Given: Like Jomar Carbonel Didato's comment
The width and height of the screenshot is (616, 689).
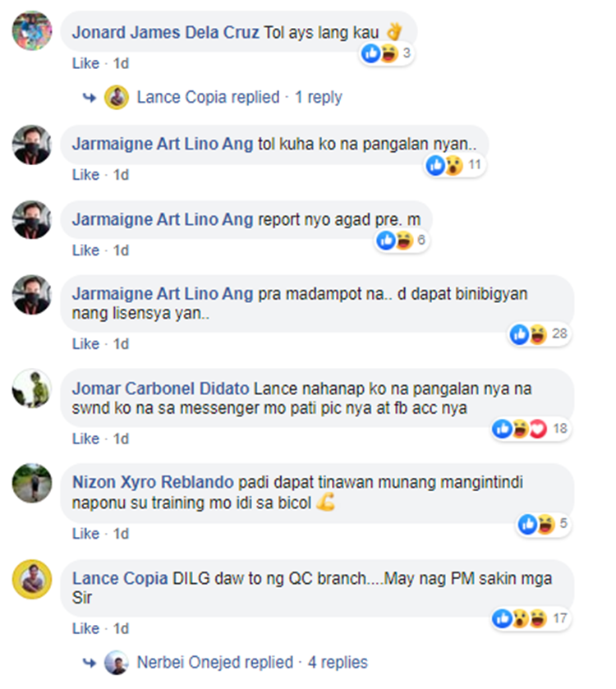Looking at the screenshot, I should point(85,439).
